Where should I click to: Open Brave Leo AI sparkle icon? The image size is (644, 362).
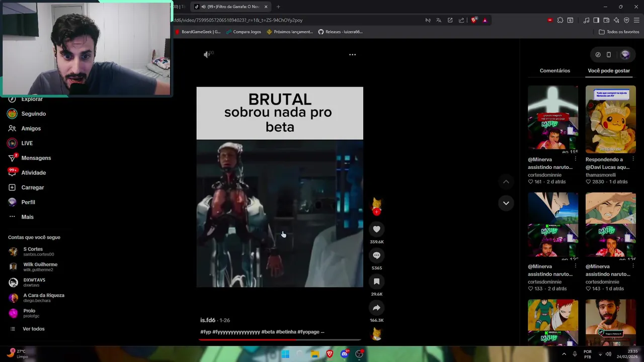tap(616, 20)
